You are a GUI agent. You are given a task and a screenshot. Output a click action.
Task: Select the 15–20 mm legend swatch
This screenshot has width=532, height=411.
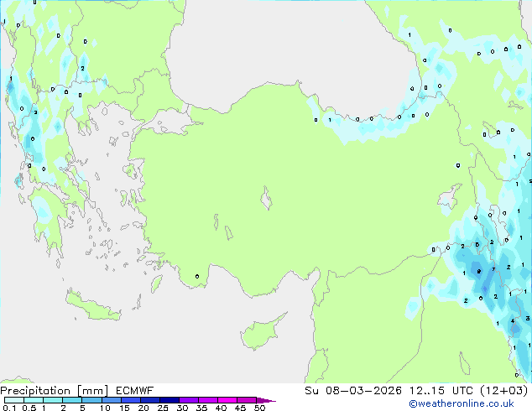[130, 400]
